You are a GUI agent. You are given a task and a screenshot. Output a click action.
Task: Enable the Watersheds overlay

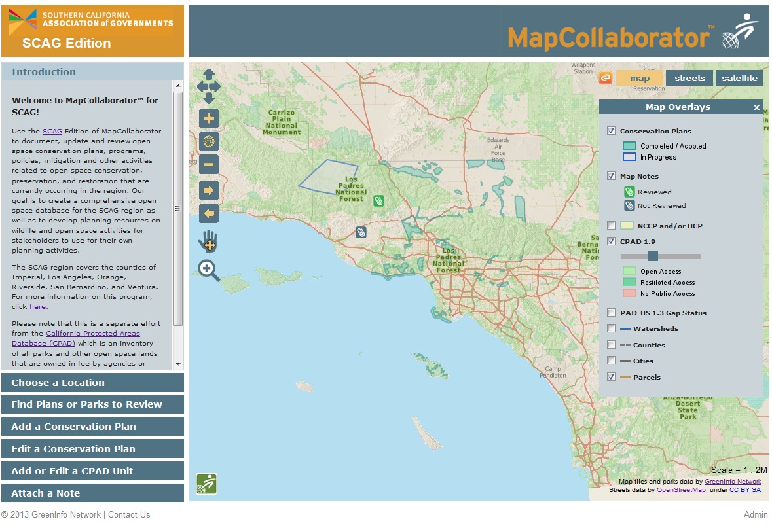pyautogui.click(x=611, y=328)
